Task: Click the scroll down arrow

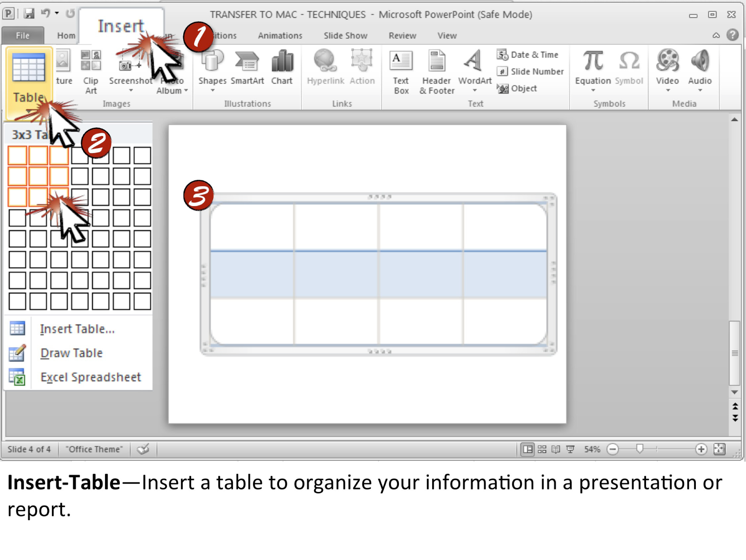Action: [x=734, y=392]
